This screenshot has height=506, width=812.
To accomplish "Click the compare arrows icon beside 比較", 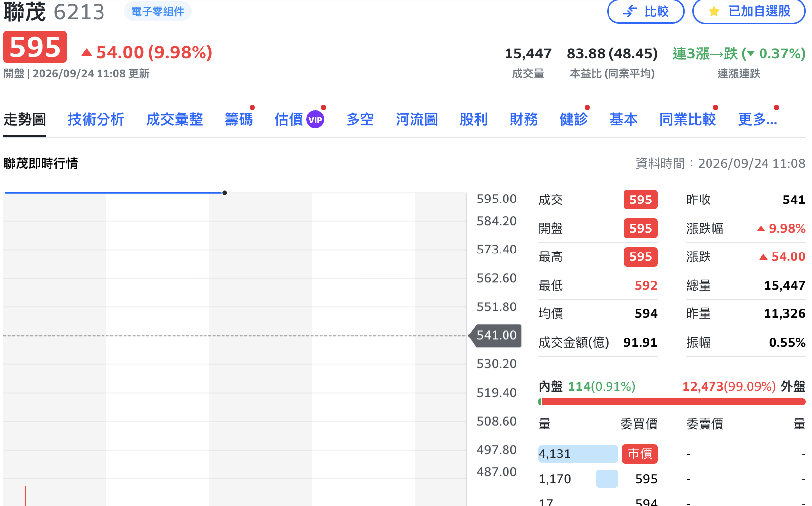I will click(630, 11).
